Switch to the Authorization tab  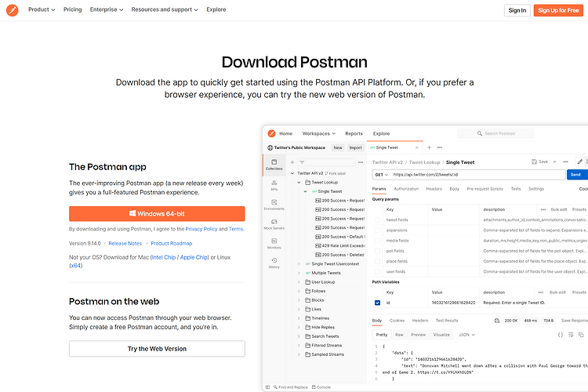[406, 189]
